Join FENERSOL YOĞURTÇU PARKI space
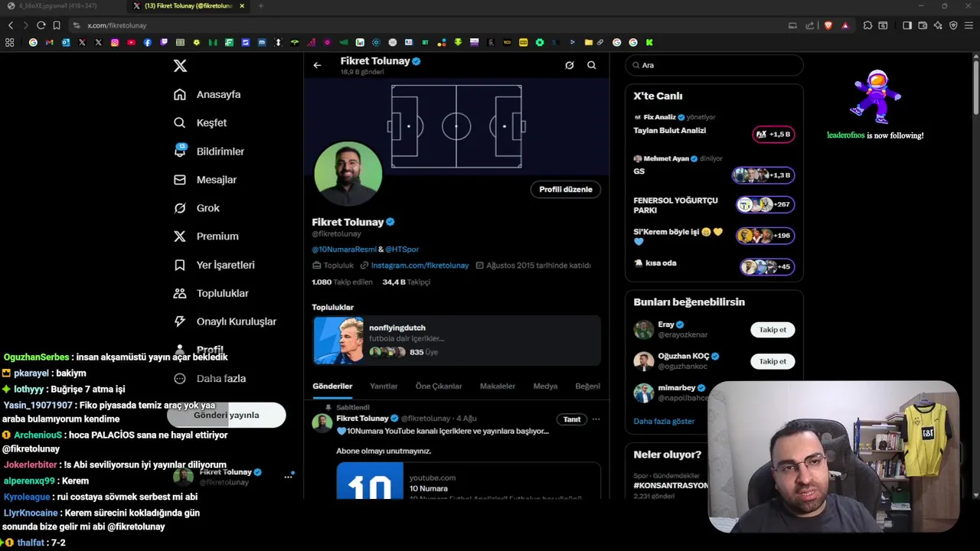980x551 pixels. [x=766, y=204]
